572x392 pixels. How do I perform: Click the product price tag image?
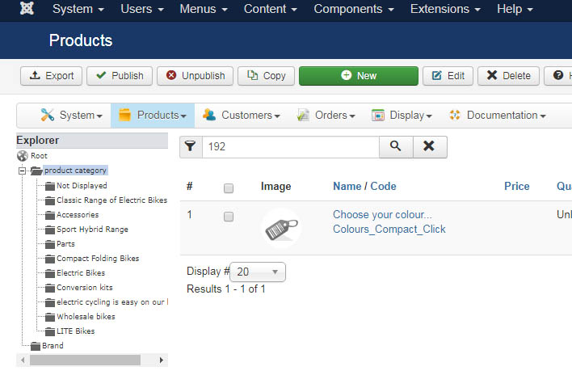[281, 227]
